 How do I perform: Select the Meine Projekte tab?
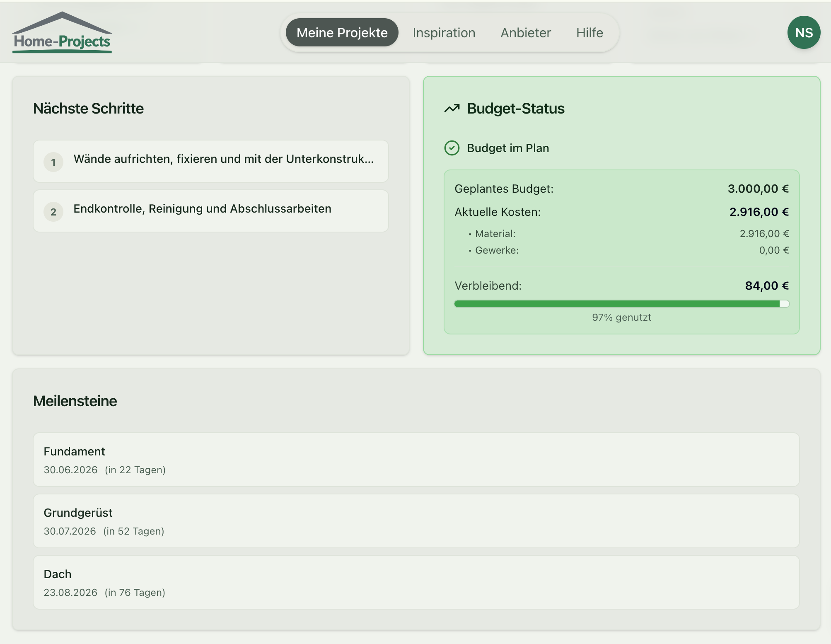(x=342, y=32)
